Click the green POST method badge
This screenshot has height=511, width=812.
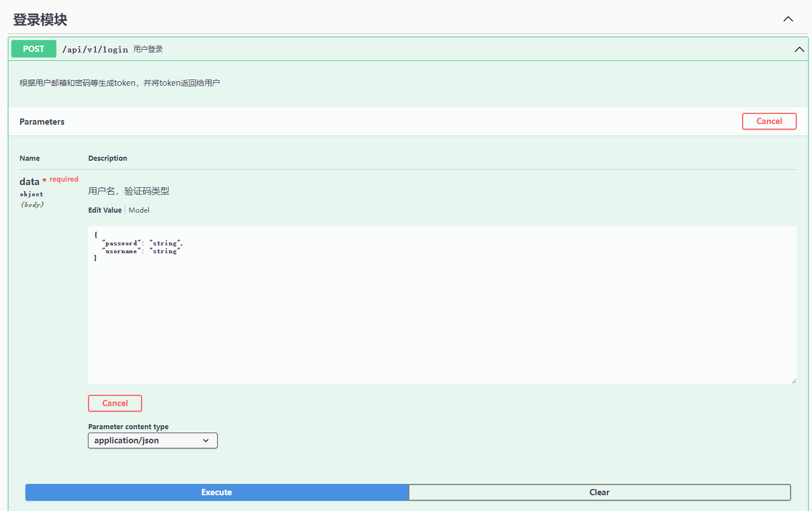click(34, 49)
